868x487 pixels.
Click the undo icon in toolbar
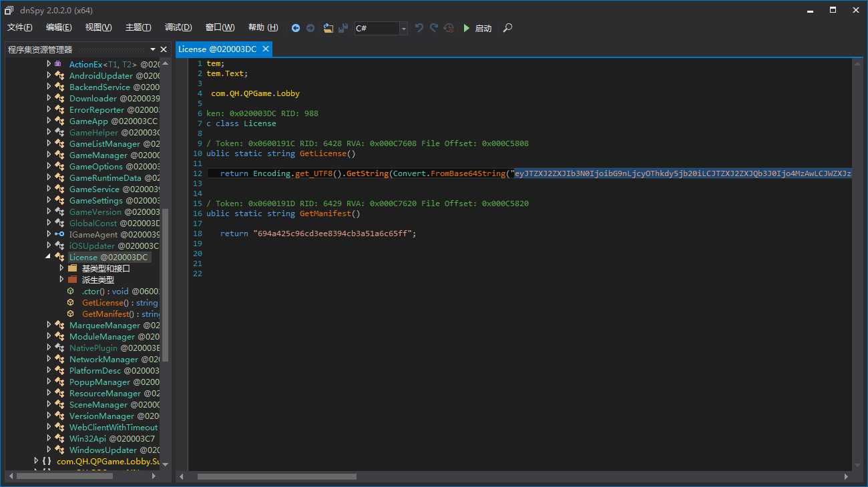coord(419,28)
